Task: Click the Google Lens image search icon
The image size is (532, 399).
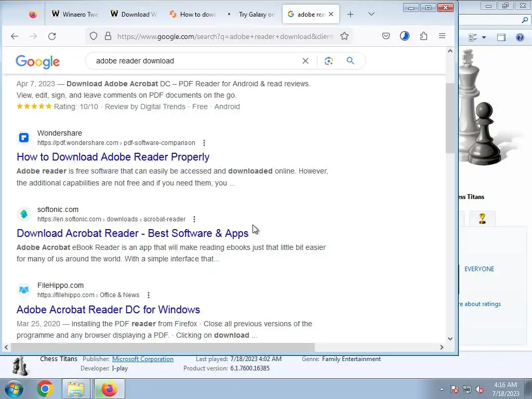Action: pyautogui.click(x=328, y=61)
